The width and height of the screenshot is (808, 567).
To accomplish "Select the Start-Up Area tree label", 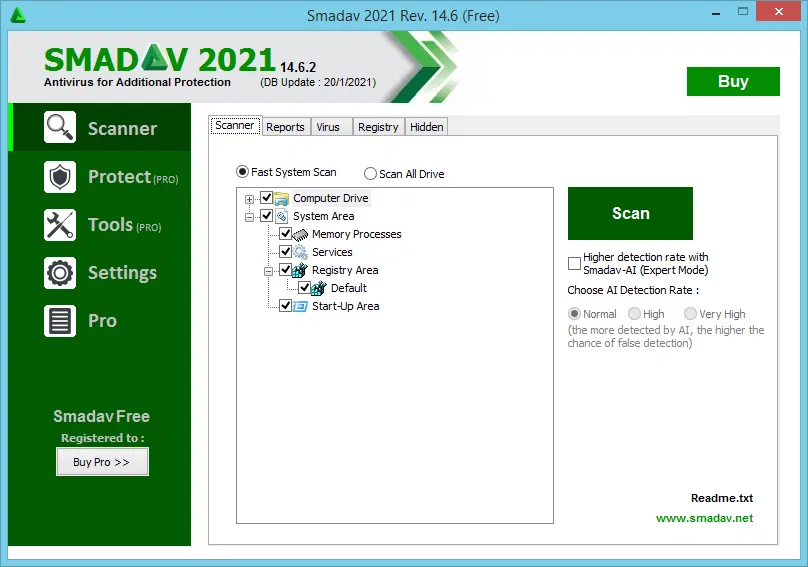I will pyautogui.click(x=346, y=306).
